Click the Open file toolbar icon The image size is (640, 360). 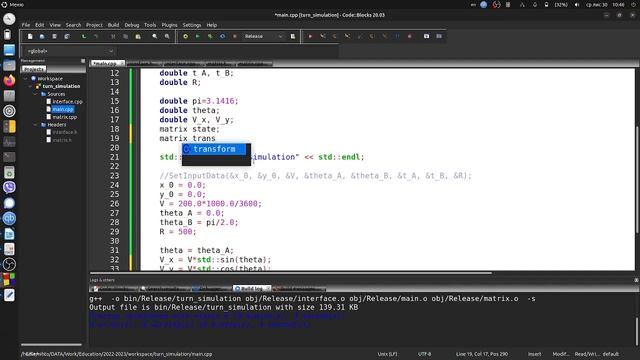point(42,36)
